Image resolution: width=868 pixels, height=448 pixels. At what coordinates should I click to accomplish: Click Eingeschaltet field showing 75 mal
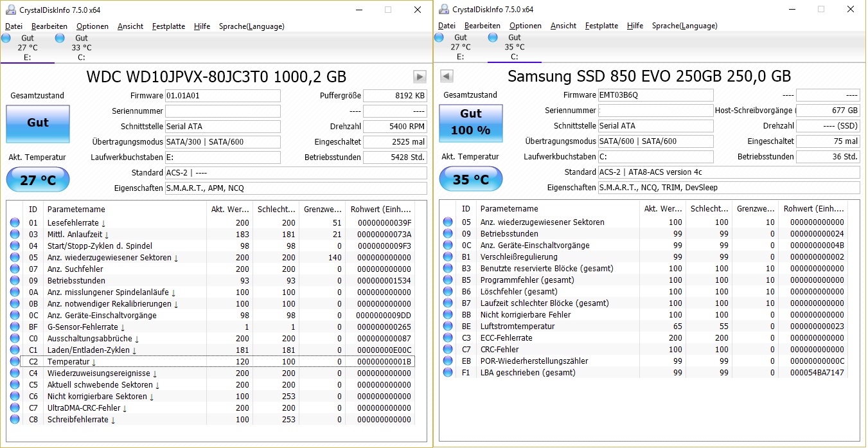point(828,141)
